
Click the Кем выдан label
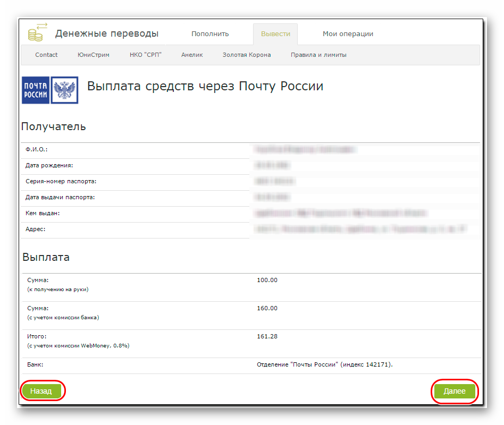(43, 214)
